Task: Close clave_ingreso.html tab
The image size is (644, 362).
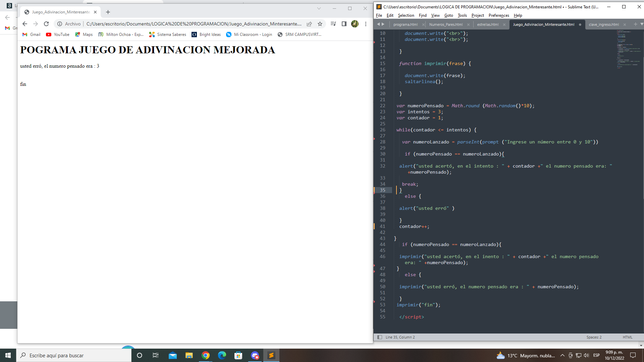Action: [x=625, y=24]
